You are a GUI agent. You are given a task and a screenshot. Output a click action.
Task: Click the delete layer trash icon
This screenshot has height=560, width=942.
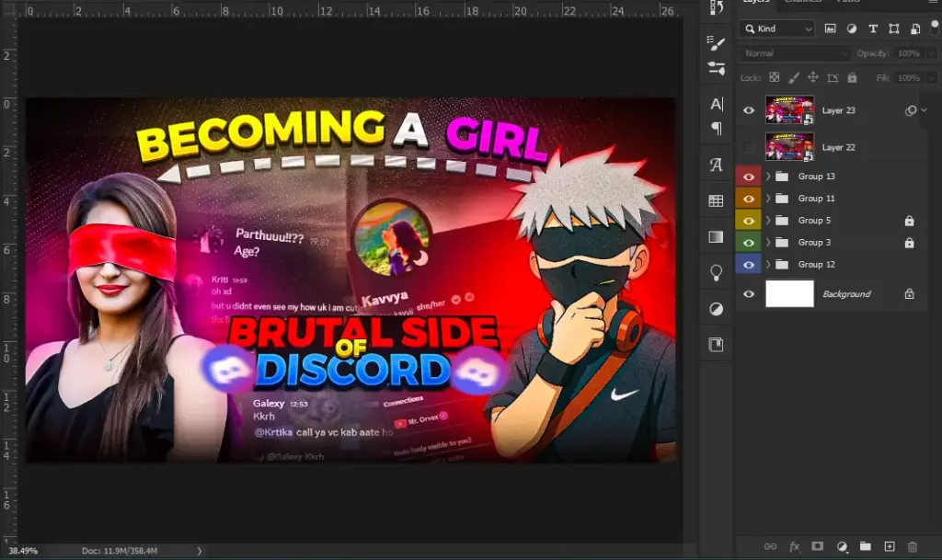(x=913, y=546)
